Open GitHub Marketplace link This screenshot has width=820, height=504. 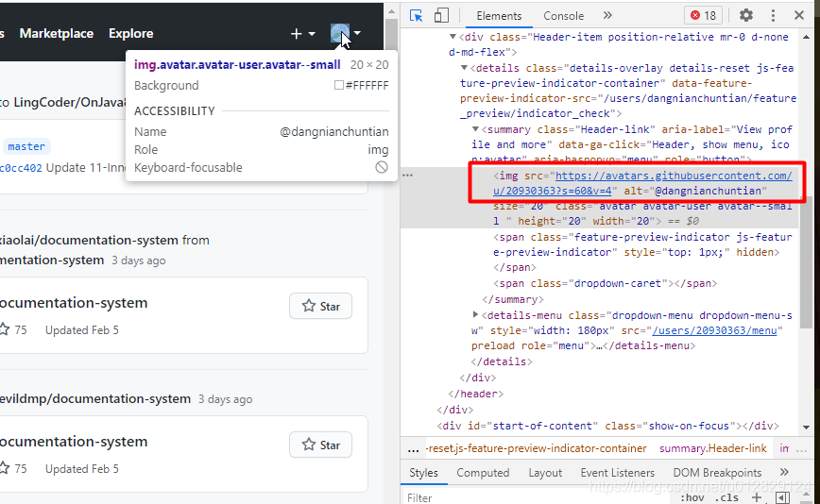point(57,33)
